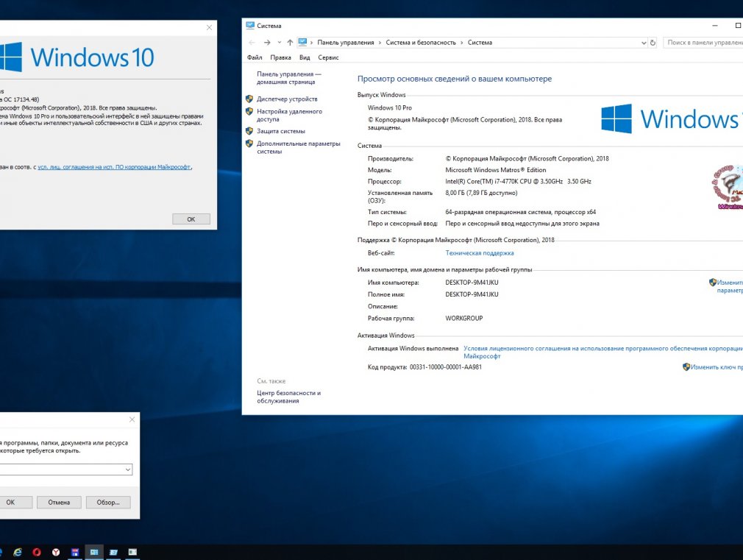Viewport: 743px width, 560px height.
Task: Maximize the Система window
Action: coord(738,26)
